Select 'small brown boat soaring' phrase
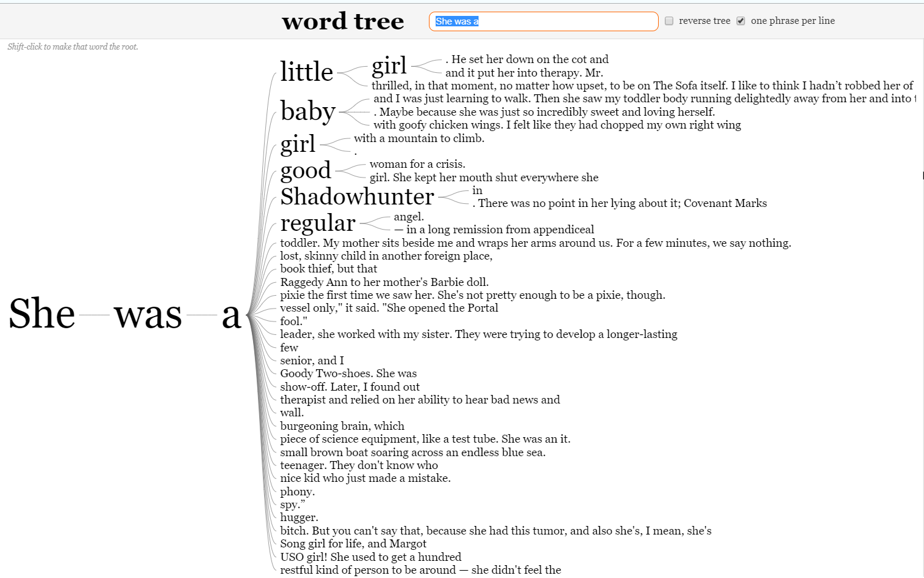 (x=412, y=452)
